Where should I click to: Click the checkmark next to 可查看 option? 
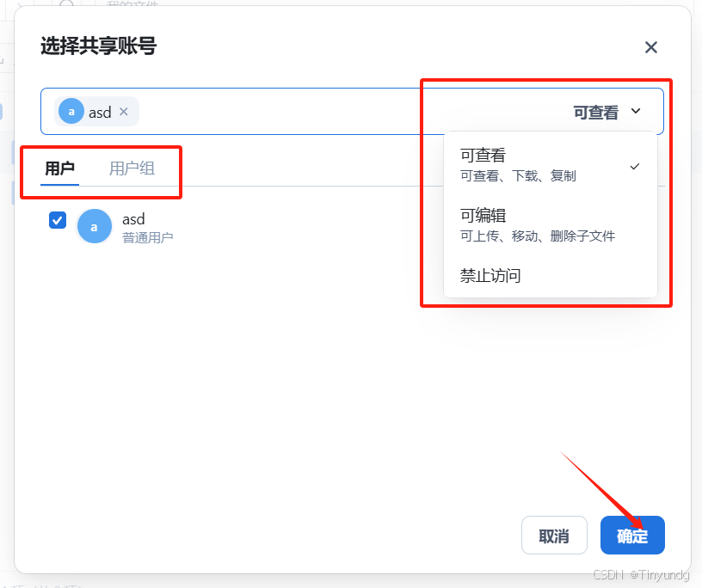pos(634,166)
